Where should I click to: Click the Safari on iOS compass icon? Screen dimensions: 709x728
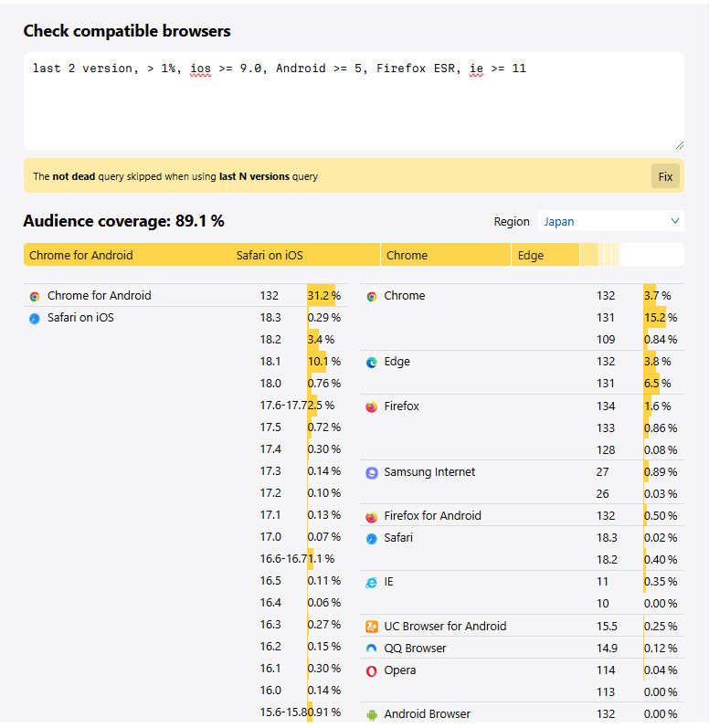click(35, 319)
